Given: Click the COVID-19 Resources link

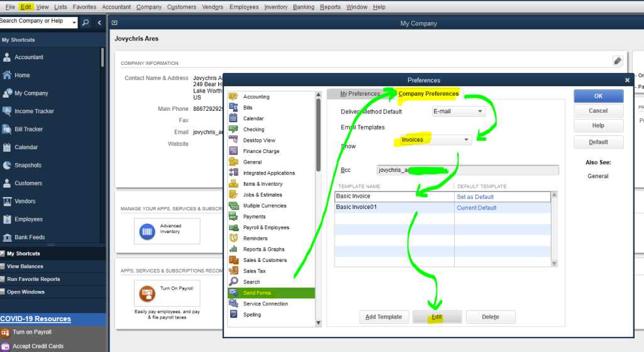Looking at the screenshot, I should coord(35,319).
